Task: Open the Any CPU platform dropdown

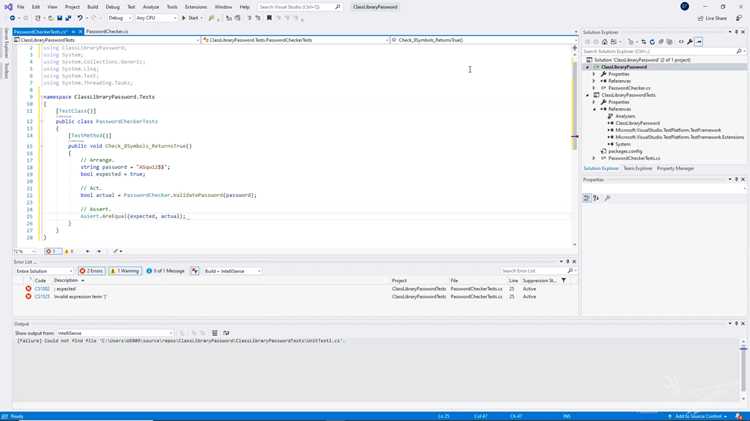Action: tap(156, 18)
